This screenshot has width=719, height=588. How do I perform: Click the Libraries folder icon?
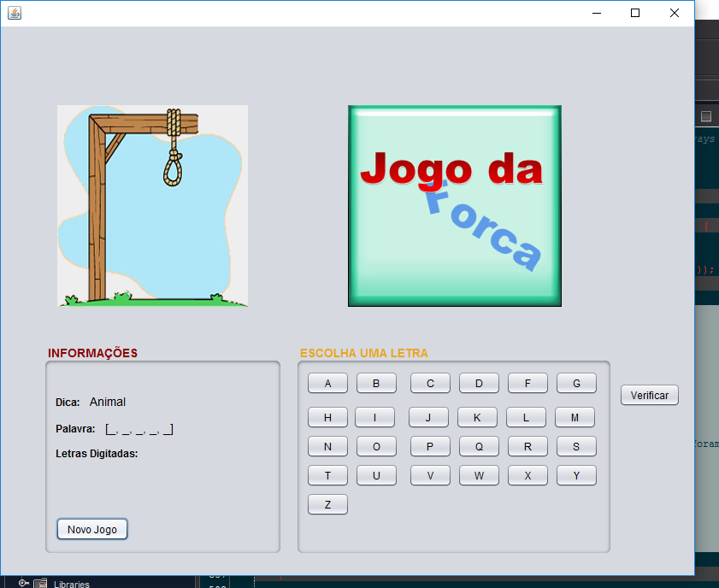(40, 584)
